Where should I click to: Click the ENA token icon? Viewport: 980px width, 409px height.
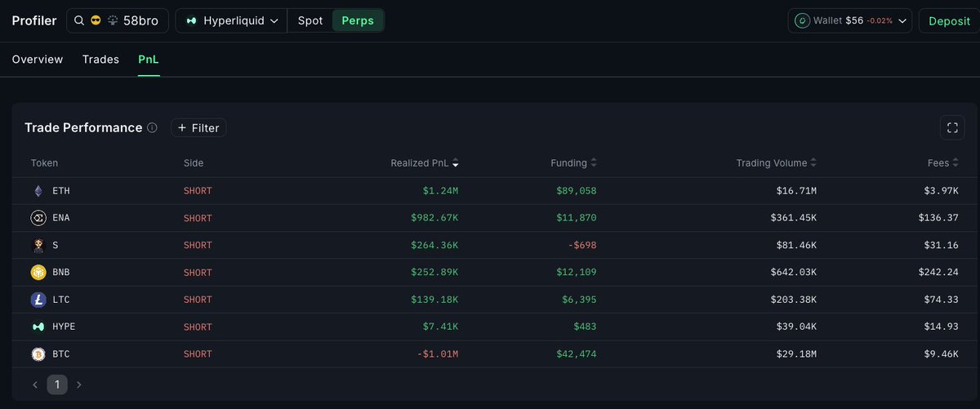38,218
